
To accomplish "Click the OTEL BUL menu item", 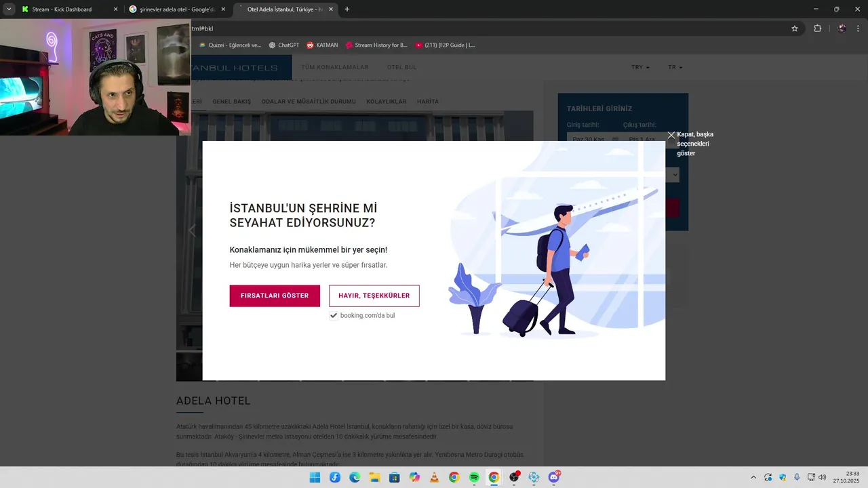I will pyautogui.click(x=402, y=67).
